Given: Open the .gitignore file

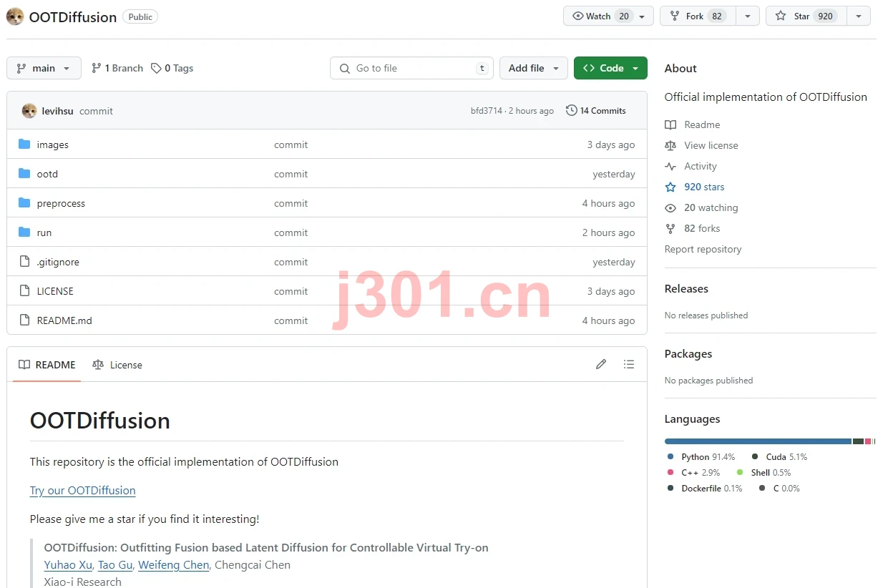Looking at the screenshot, I should click(x=58, y=262).
